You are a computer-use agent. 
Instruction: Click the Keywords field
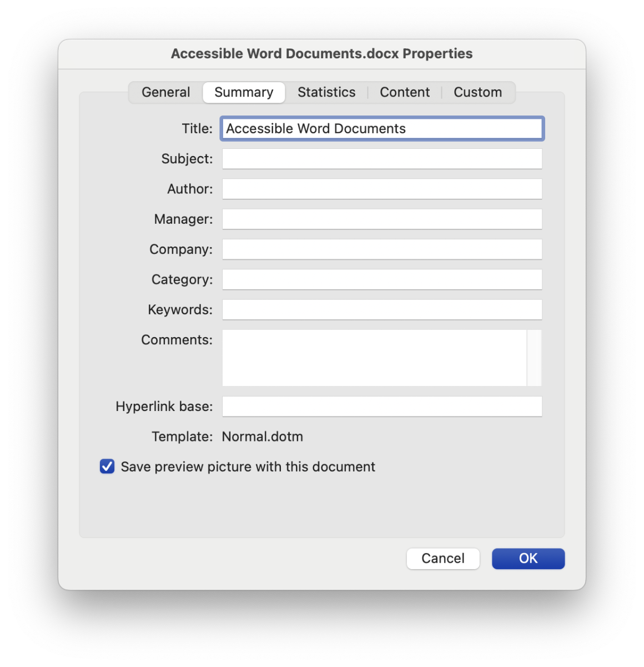(381, 309)
